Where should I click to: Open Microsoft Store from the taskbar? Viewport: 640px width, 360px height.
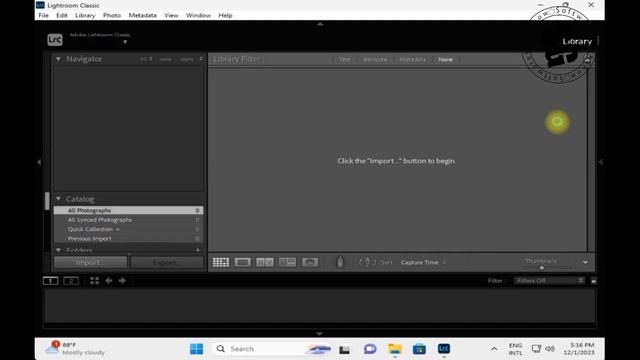tap(419, 349)
